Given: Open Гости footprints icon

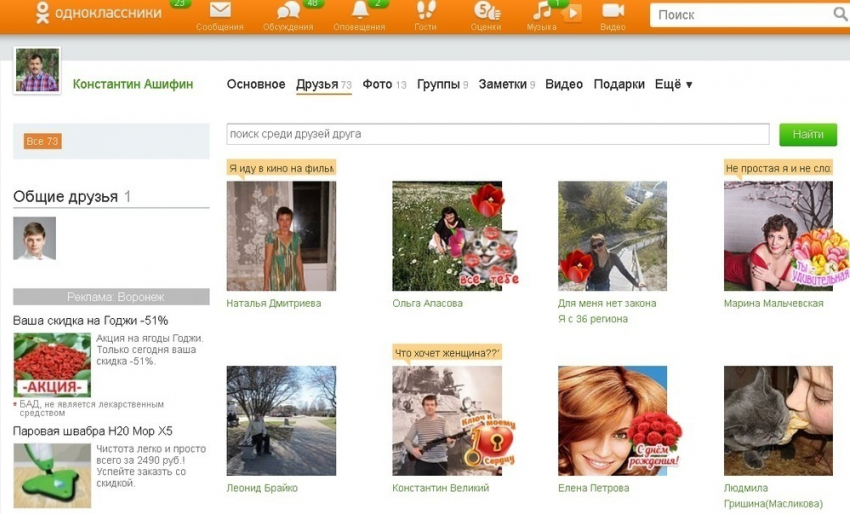Looking at the screenshot, I should [426, 10].
